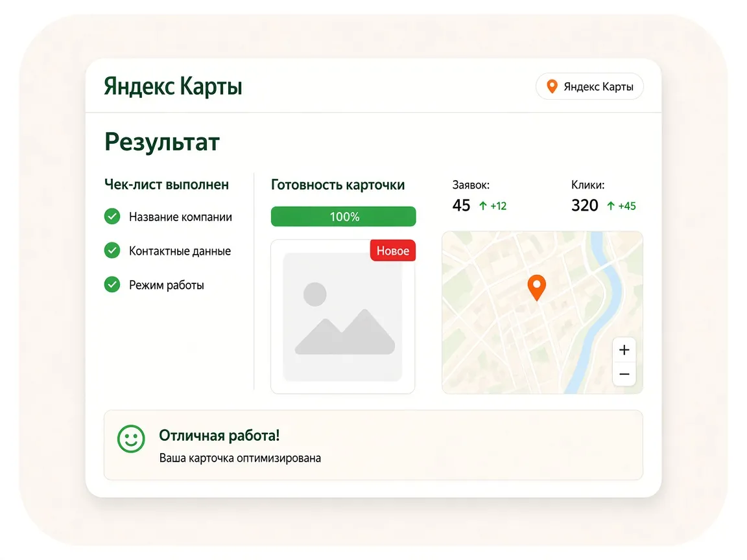Toggle the Название компании checkmark
Image resolution: width=747 pixels, height=560 pixels.
point(112,216)
